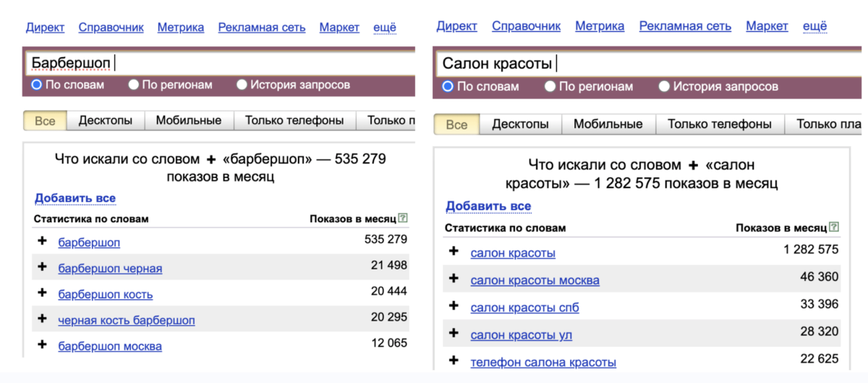Open the 'салон красоты спб' keyword link

(524, 308)
